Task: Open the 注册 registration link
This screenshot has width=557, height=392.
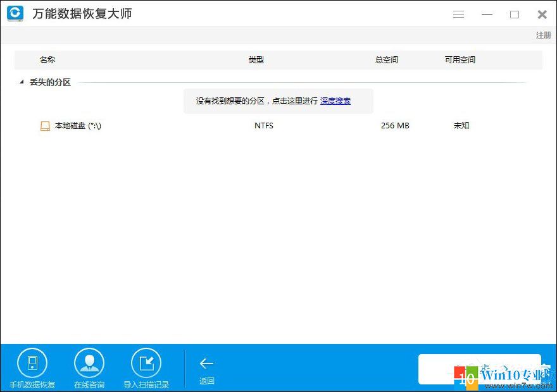Action: (x=543, y=35)
